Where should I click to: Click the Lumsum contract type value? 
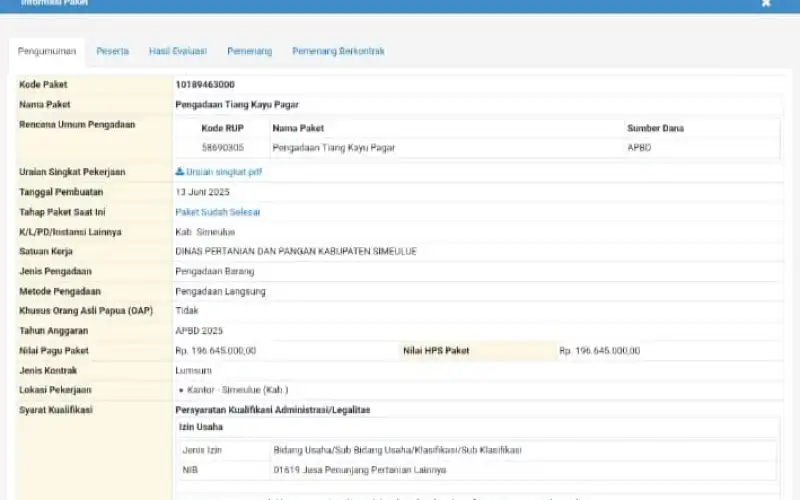(x=193, y=370)
